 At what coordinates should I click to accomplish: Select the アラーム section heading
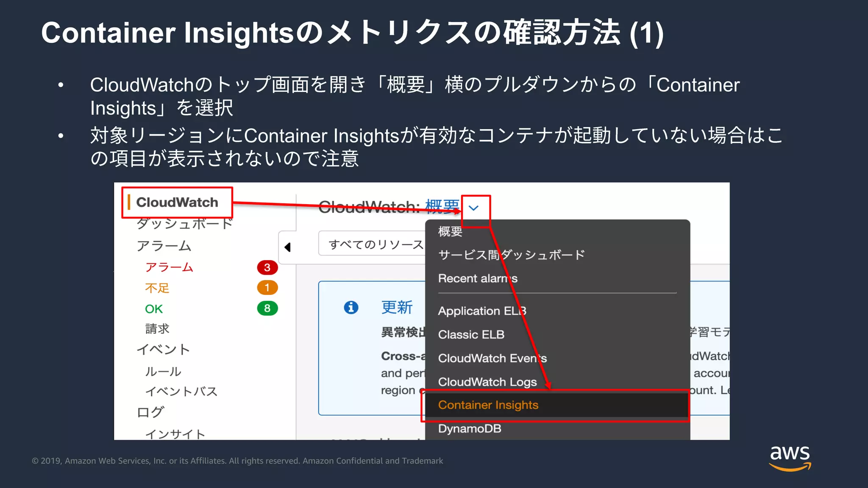coord(164,246)
